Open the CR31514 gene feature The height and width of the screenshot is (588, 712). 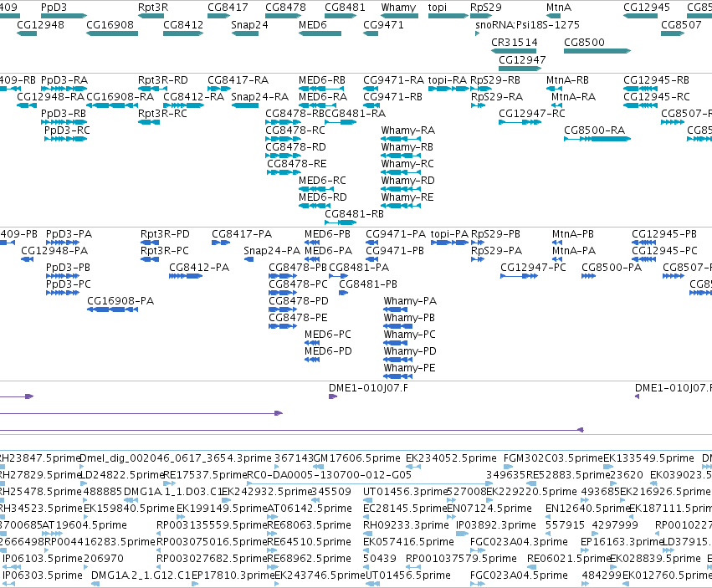(x=514, y=51)
